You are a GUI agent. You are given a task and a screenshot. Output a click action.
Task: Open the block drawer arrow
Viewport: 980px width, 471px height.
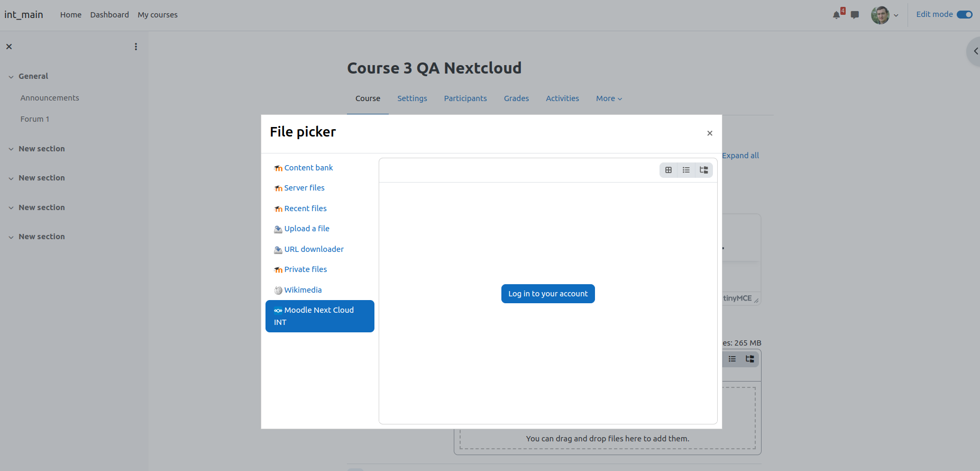(975, 51)
